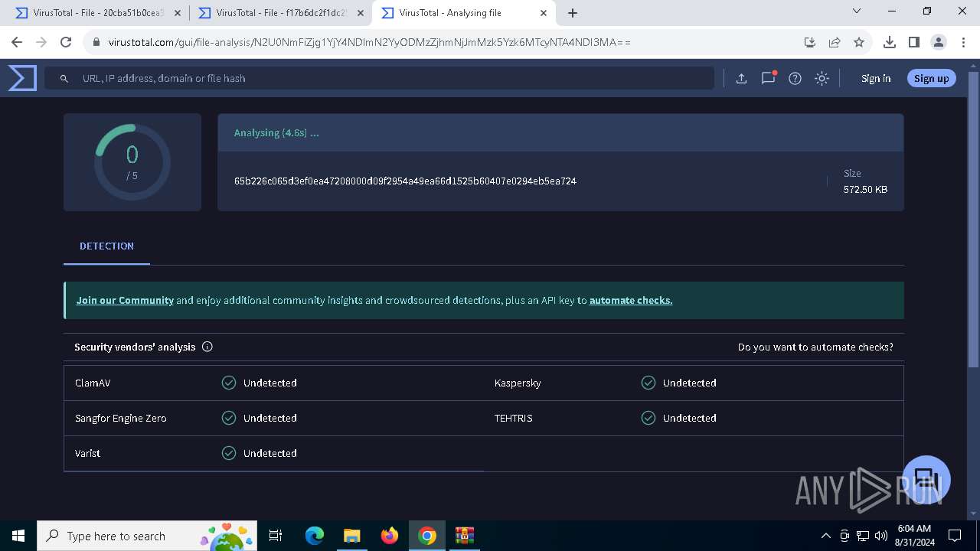Select the VirusTotal Analysing file tab
This screenshot has height=551, width=980.
point(465,13)
